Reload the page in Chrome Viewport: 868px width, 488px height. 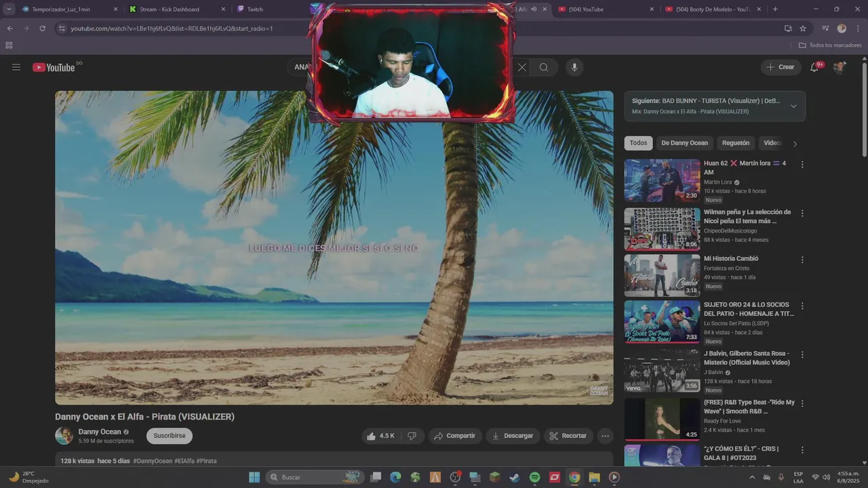pos(42,28)
